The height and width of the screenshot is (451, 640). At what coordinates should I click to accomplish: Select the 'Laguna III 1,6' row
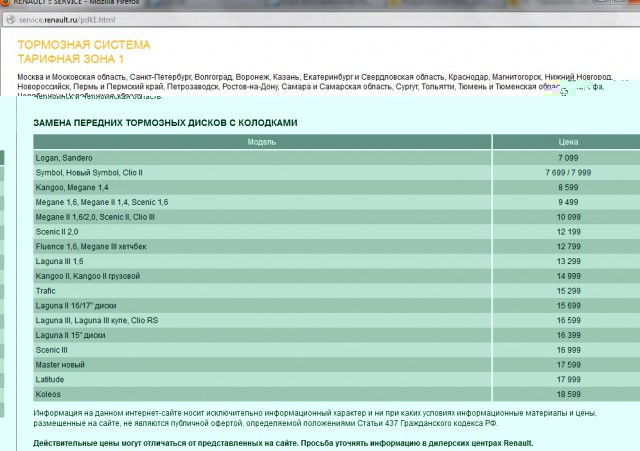pos(337,261)
